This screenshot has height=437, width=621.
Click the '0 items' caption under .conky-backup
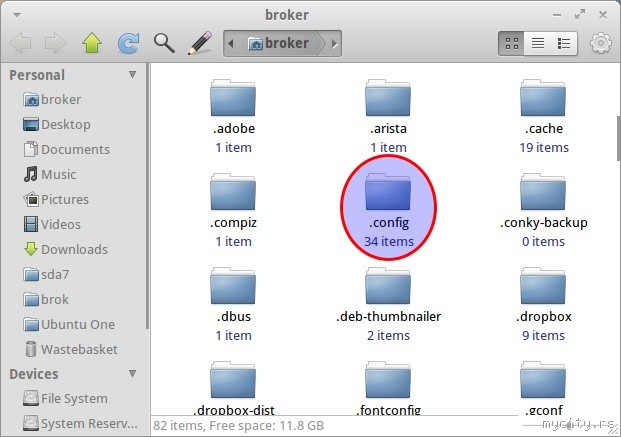pyautogui.click(x=543, y=241)
